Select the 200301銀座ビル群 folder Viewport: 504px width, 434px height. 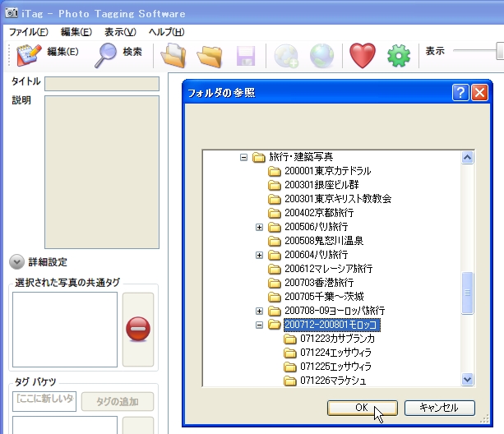point(321,185)
